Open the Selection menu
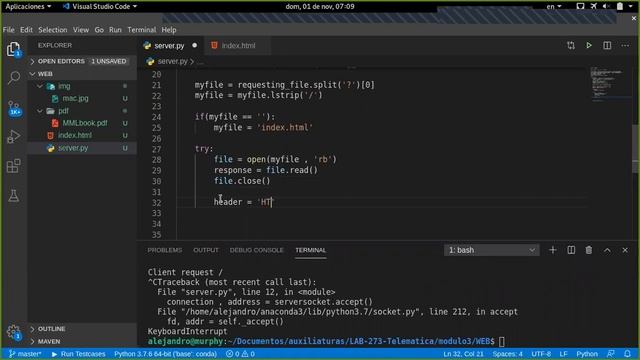The image size is (640, 360). pyautogui.click(x=53, y=30)
